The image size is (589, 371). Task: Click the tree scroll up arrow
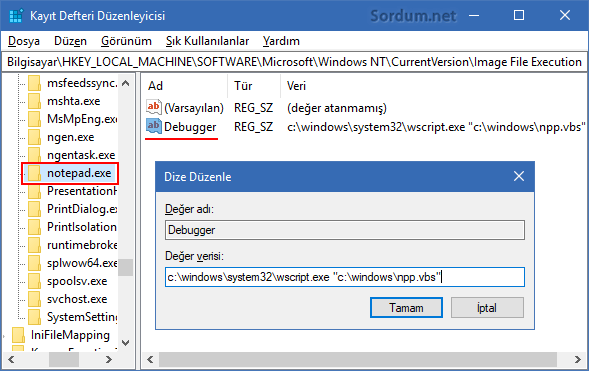coord(125,83)
